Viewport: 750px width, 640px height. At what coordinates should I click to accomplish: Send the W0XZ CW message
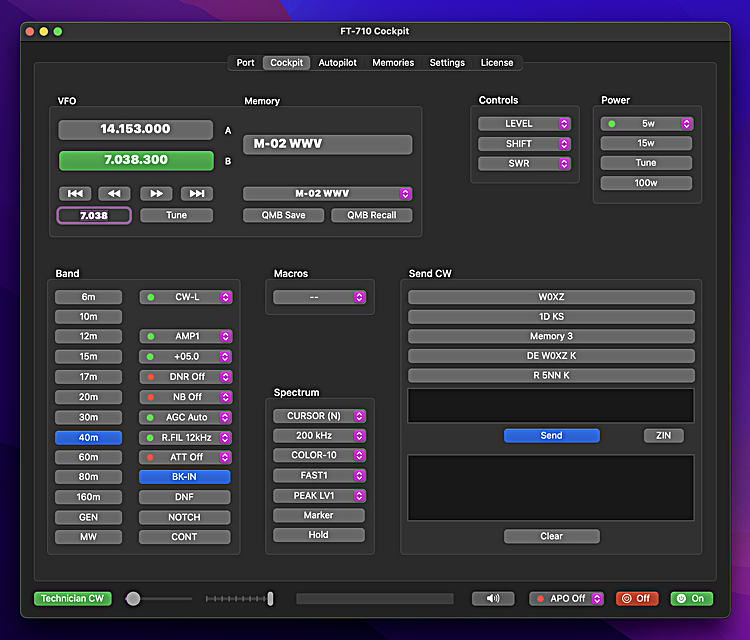[551, 297]
